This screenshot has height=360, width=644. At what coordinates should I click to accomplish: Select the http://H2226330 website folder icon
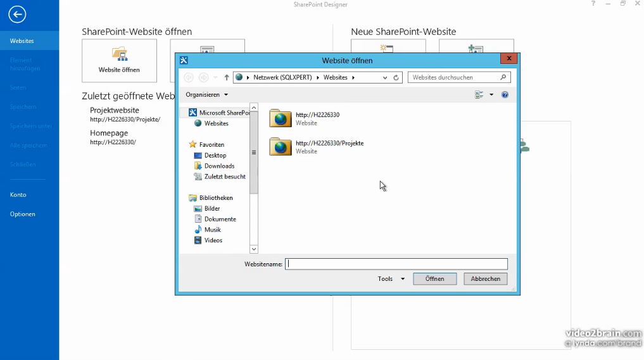tap(281, 118)
